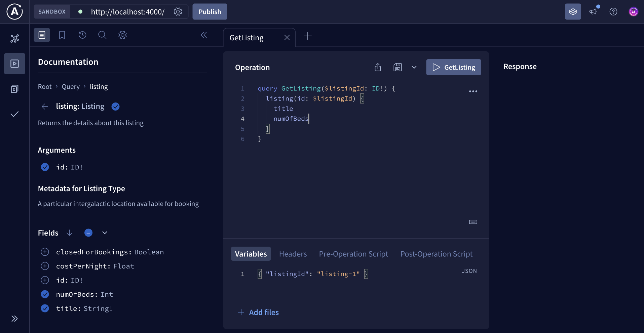Image resolution: width=644 pixels, height=333 pixels.
Task: Open saved operations bookmark icon
Action: coord(62,35)
